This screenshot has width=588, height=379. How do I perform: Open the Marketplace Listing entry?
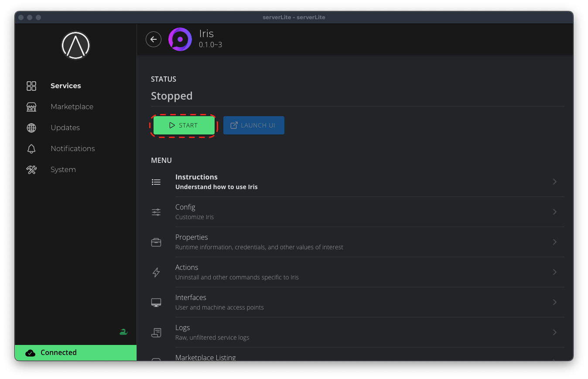click(x=205, y=357)
